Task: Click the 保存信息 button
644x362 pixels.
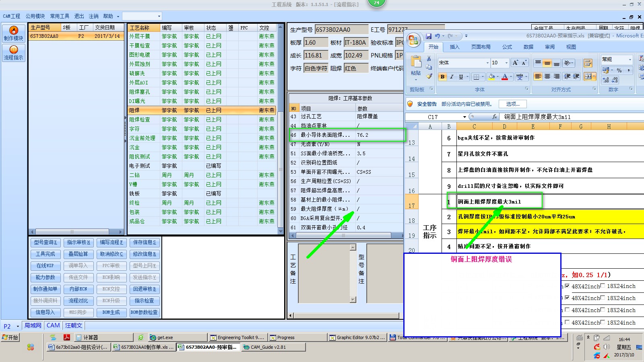Action: [144, 243]
